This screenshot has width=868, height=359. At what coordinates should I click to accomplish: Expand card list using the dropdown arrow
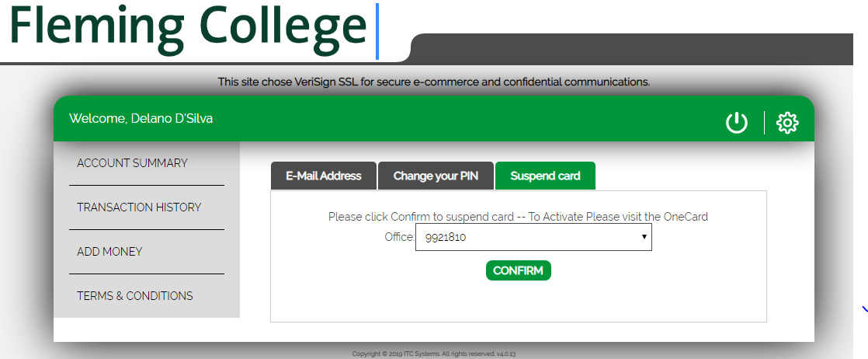(644, 236)
